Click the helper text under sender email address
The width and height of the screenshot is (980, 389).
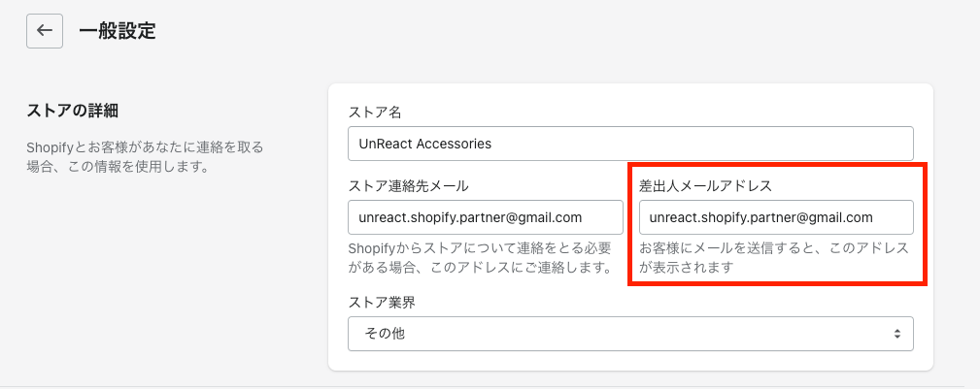pos(773,257)
